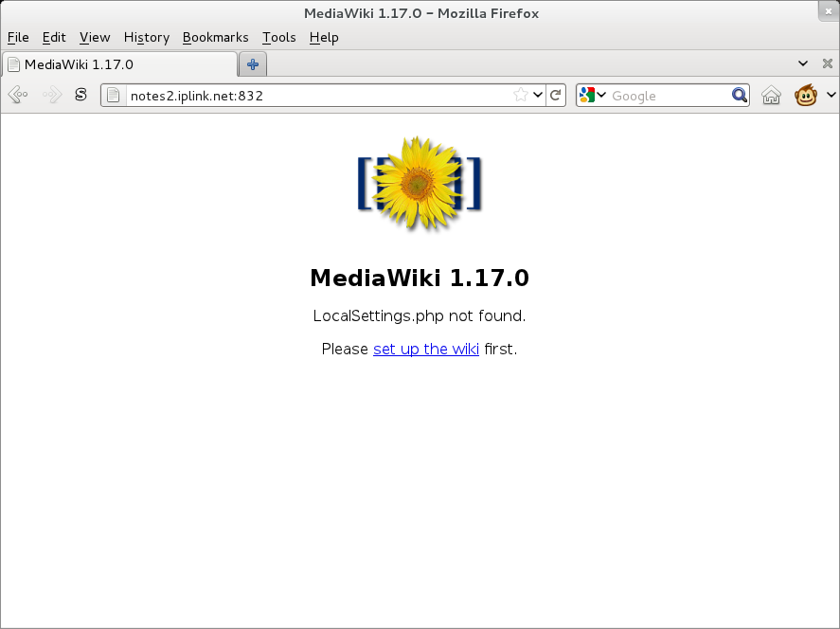The width and height of the screenshot is (840, 629).
Task: Click the Greasemonkey monkey icon
Action: click(x=806, y=95)
